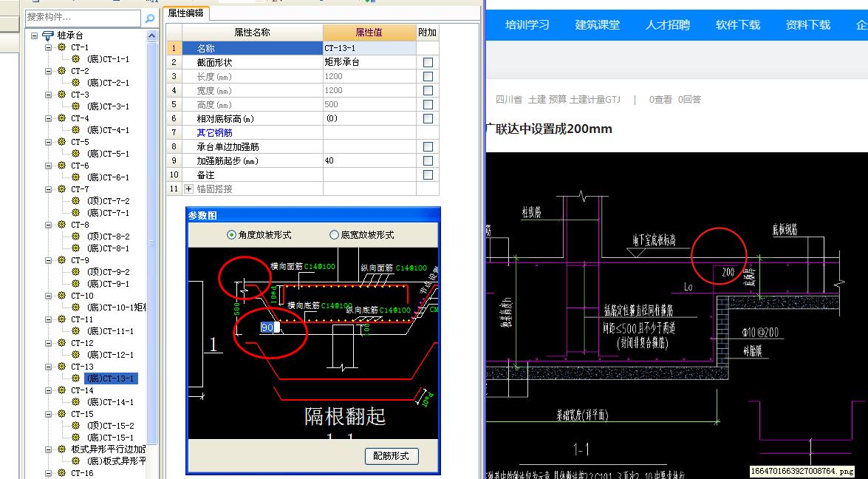Click the 属性值 column header

(x=369, y=33)
